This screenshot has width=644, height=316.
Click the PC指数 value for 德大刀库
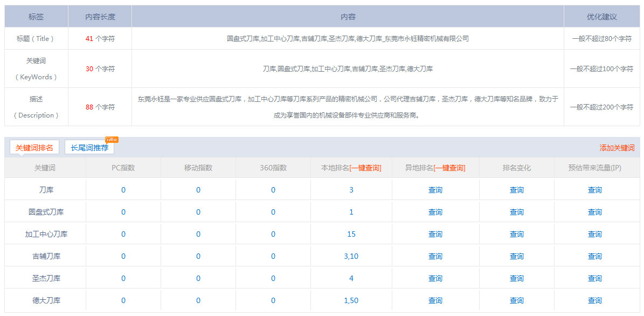point(123,300)
